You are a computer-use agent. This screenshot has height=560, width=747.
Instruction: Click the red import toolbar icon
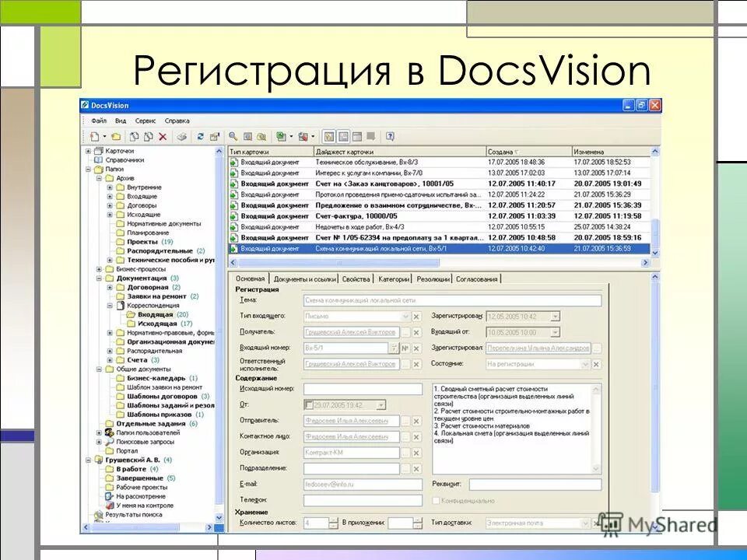click(303, 137)
